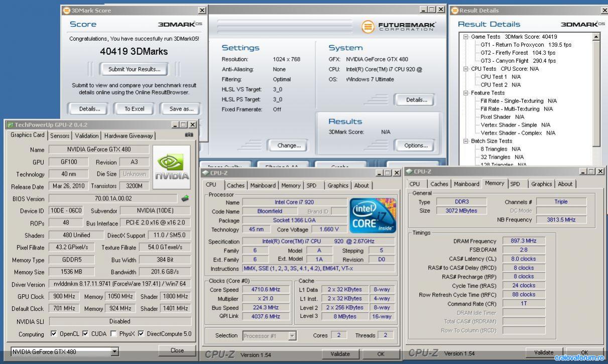Click the Result Details window title icon
The image size is (608, 364).
(x=455, y=11)
